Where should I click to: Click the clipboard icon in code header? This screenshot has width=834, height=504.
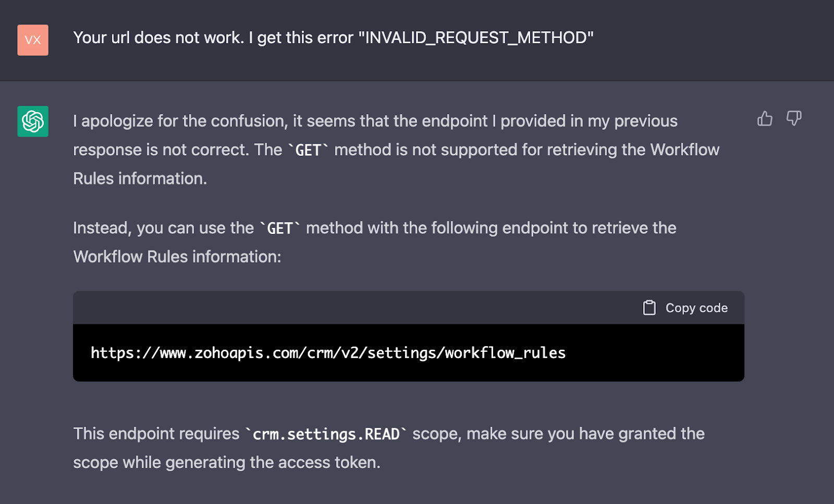[x=649, y=308]
